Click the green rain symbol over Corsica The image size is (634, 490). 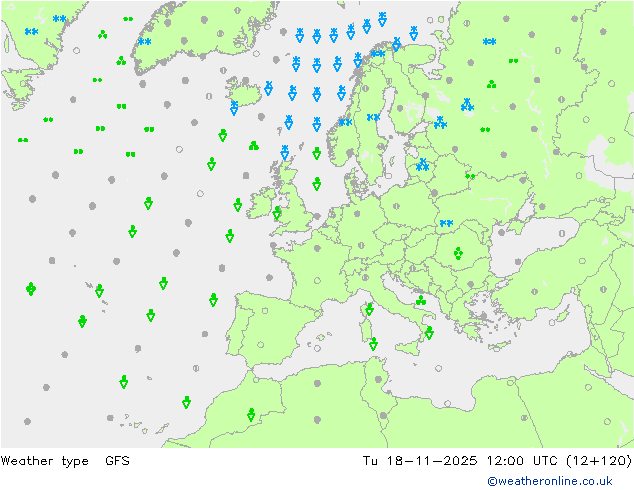point(370,309)
